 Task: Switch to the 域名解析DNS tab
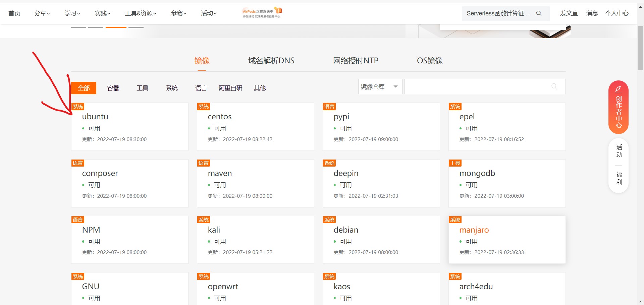tap(271, 61)
